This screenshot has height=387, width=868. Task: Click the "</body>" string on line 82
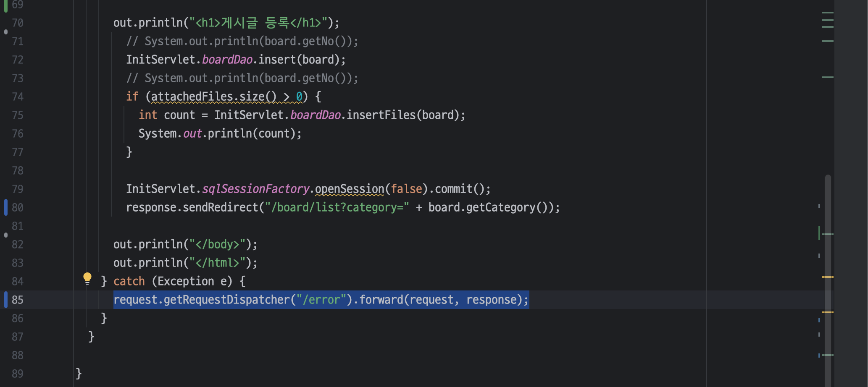click(x=217, y=244)
